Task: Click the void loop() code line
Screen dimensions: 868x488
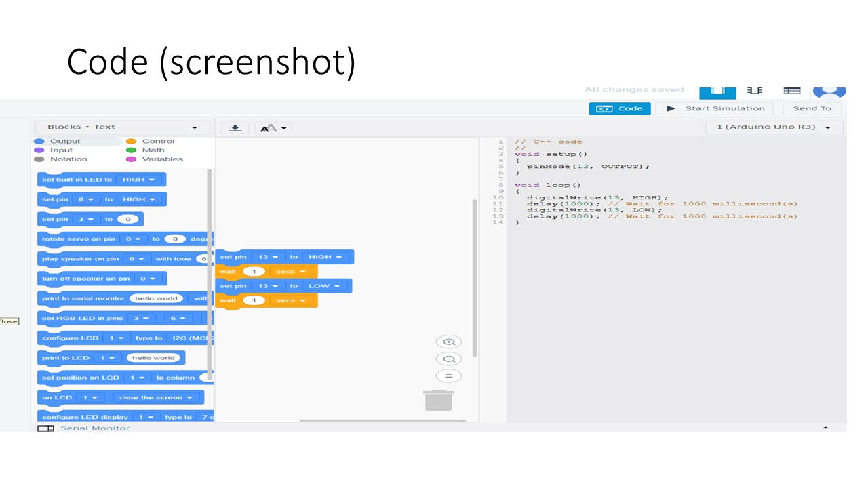Action: [x=548, y=185]
